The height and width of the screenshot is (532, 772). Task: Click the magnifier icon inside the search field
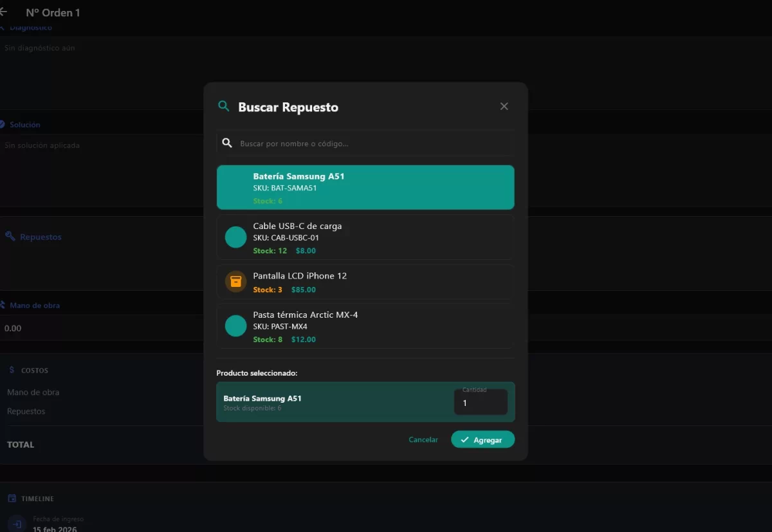(227, 143)
